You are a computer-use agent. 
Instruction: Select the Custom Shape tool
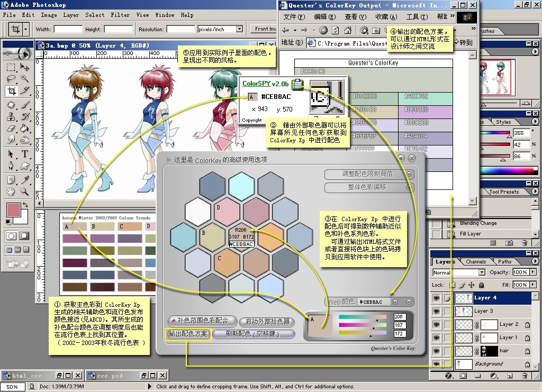pos(24,166)
